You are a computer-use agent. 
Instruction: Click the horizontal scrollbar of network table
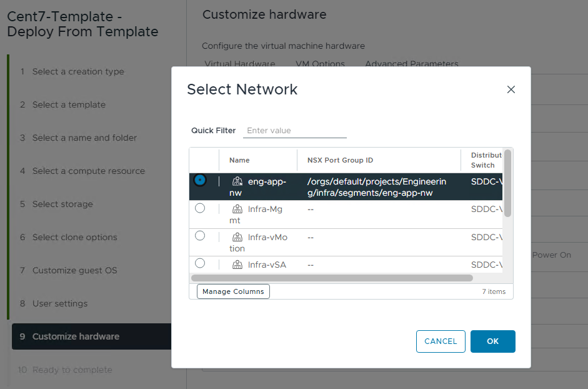coord(332,278)
